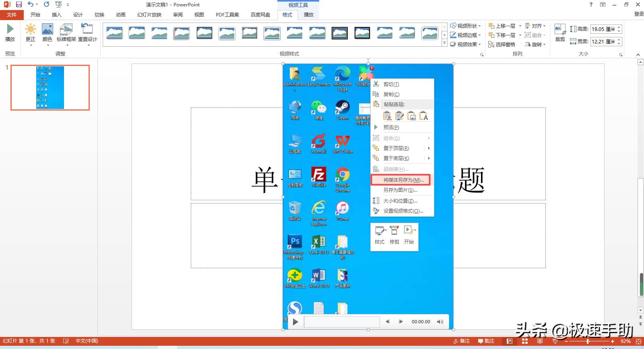Click the 复制 copy entry in context menu
The image size is (644, 349).
click(x=402, y=94)
